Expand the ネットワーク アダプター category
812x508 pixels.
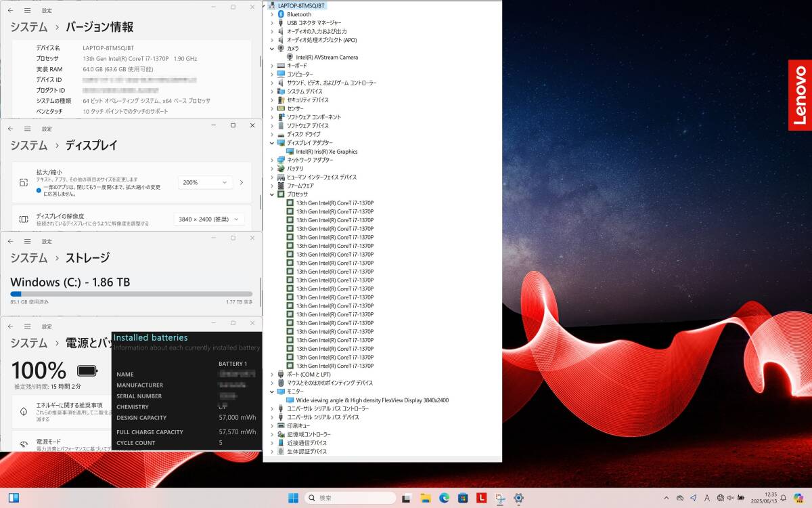click(x=272, y=160)
